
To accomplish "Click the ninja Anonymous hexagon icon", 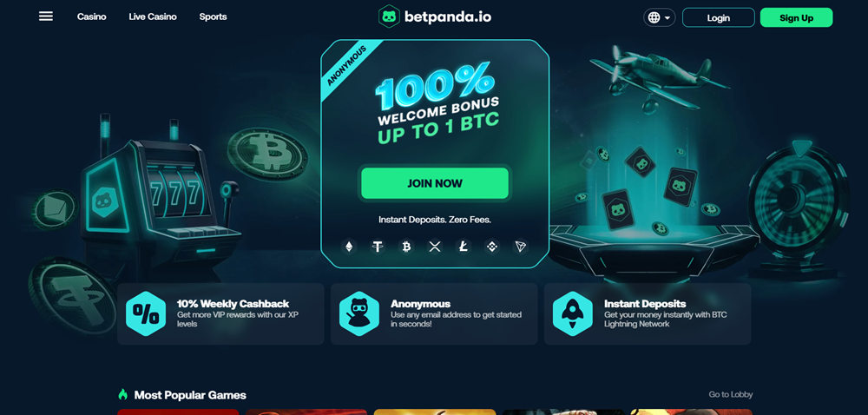I will coord(359,313).
